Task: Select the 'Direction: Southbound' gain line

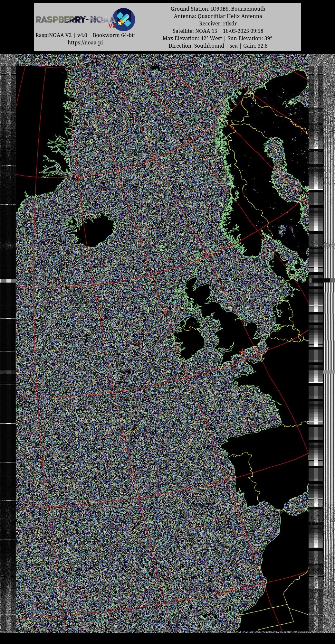Action: 218,46
